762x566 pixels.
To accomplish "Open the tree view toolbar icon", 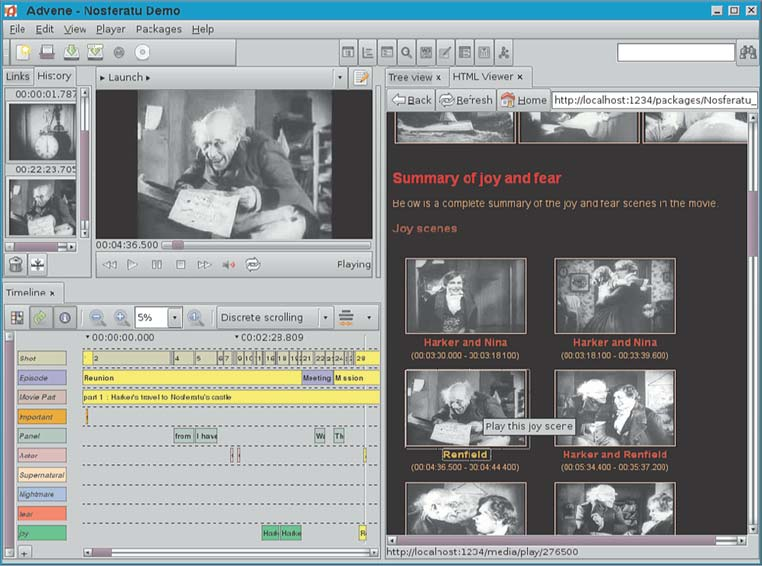I will (x=368, y=52).
